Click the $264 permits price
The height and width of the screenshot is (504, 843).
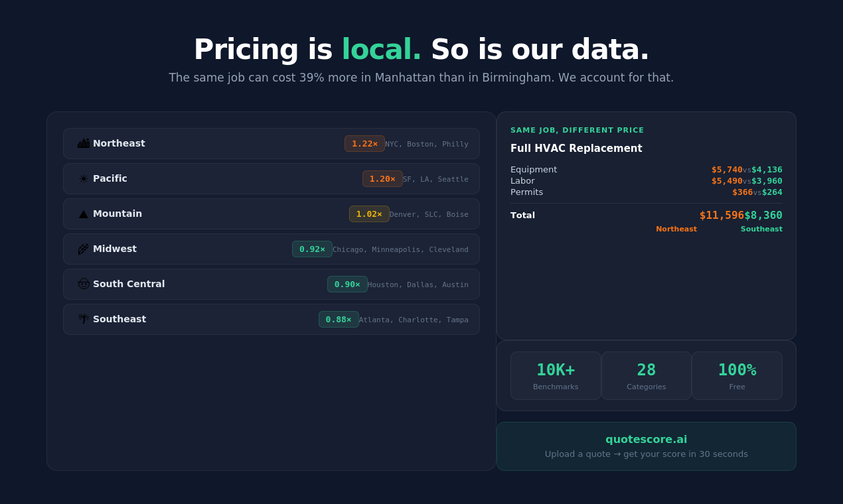click(772, 192)
